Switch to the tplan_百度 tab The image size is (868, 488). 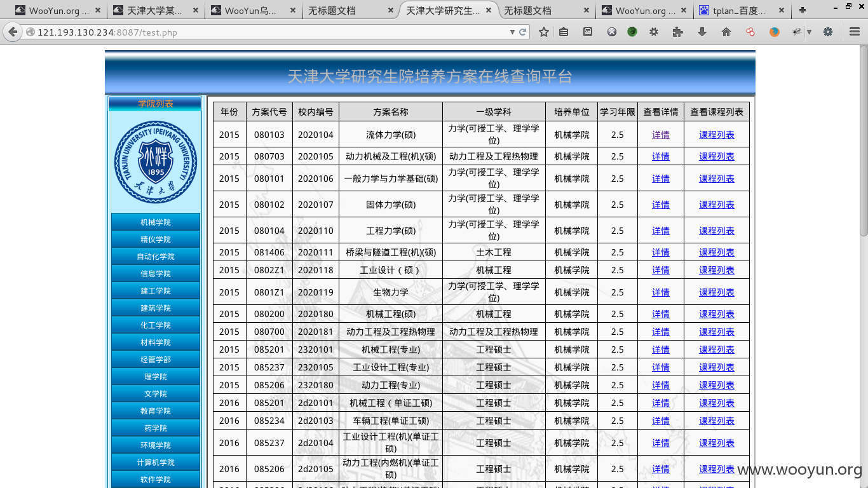point(742,10)
